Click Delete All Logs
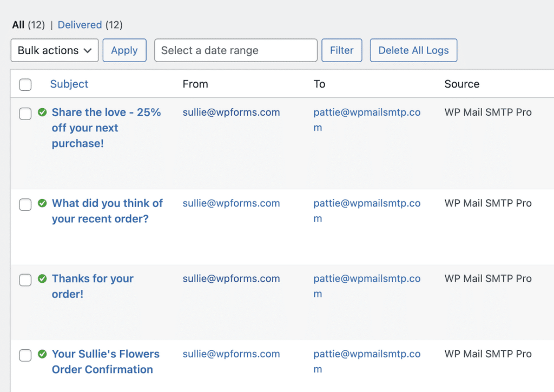This screenshot has width=554, height=392. [x=413, y=50]
